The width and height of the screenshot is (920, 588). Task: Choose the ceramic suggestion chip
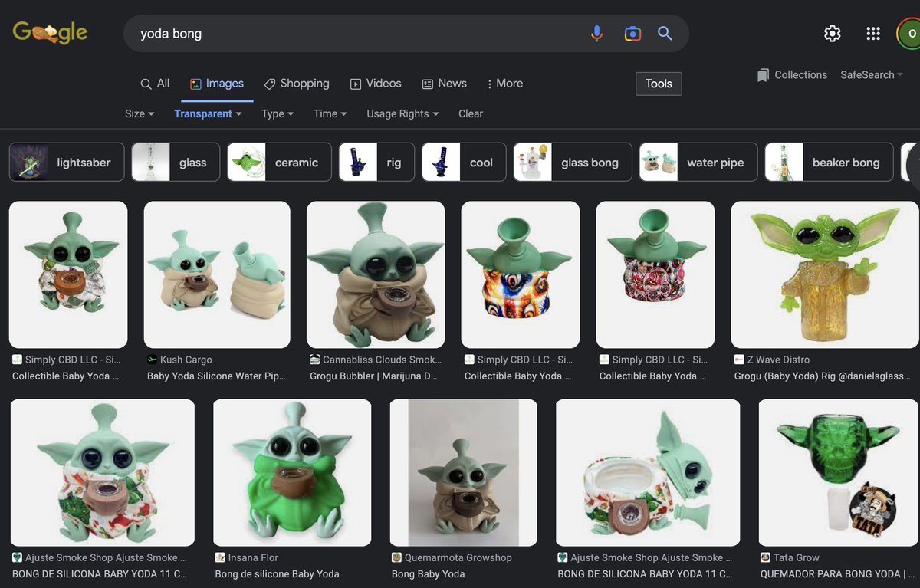[x=279, y=162]
